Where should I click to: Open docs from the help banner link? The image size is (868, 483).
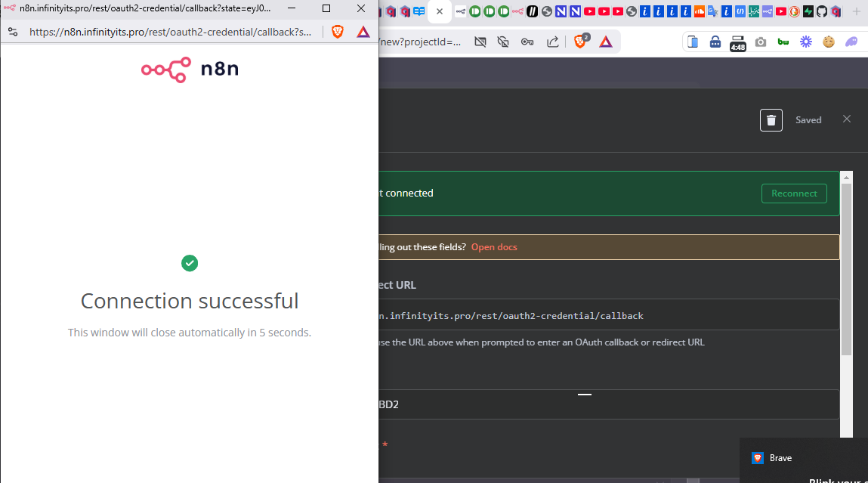(x=493, y=246)
